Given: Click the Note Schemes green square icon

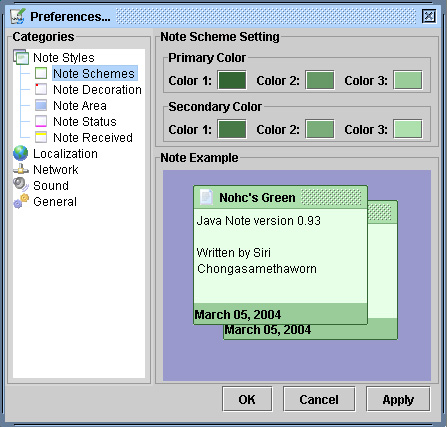Looking at the screenshot, I should click(x=41, y=73).
